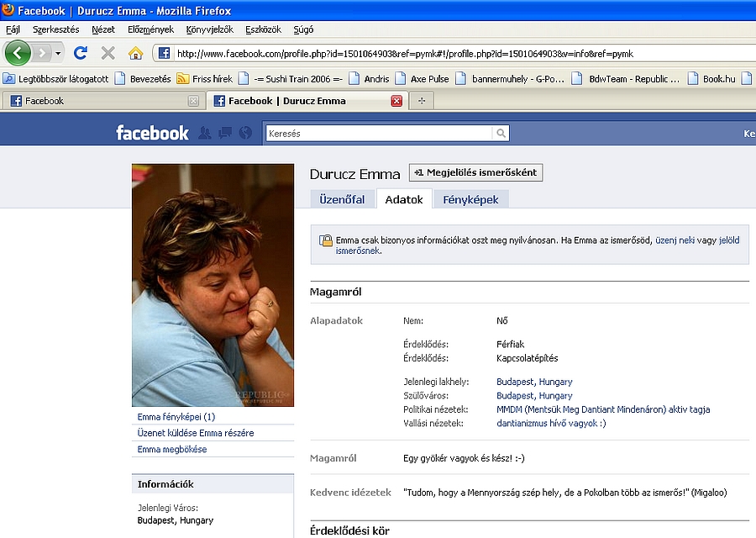This screenshot has height=538, width=756.
Task: Open the Könyvjelzők menu
Action: 209,29
